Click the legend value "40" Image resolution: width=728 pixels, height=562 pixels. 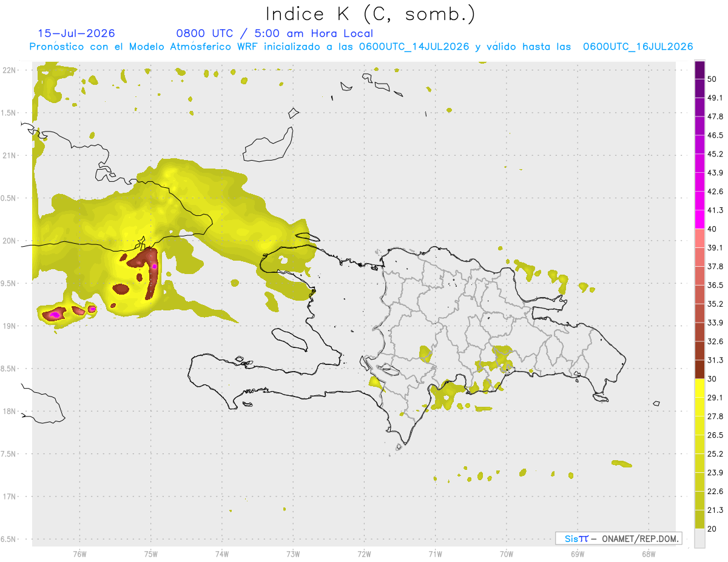click(712, 229)
